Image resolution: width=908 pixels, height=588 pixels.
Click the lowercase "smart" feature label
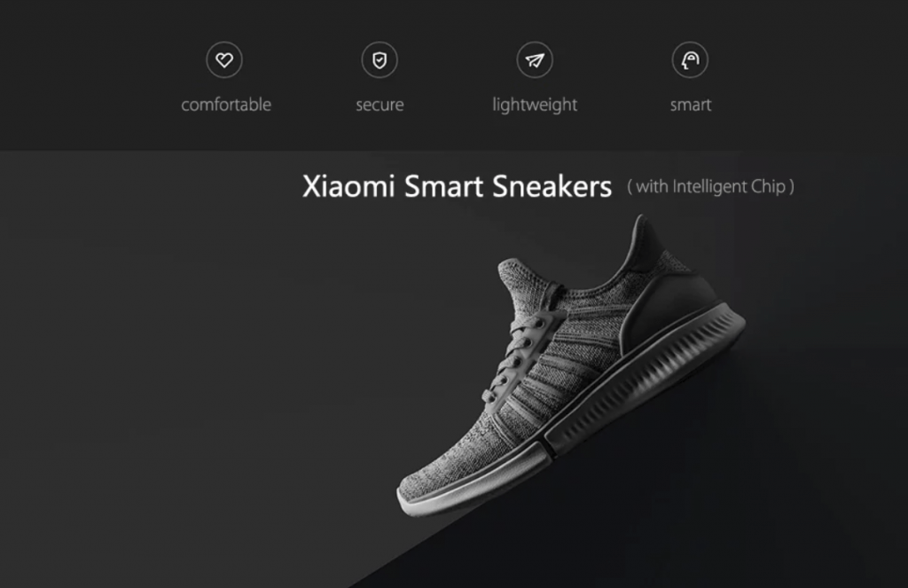(x=690, y=105)
